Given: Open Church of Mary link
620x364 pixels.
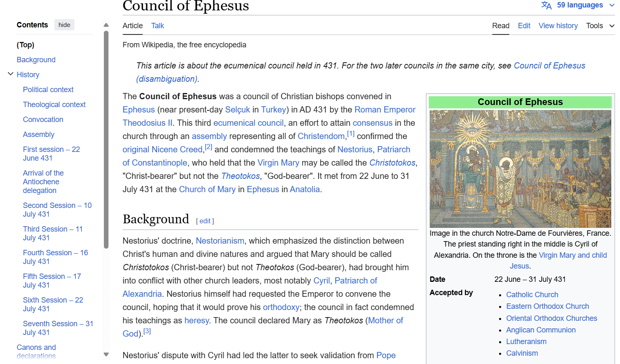Looking at the screenshot, I should (207, 189).
